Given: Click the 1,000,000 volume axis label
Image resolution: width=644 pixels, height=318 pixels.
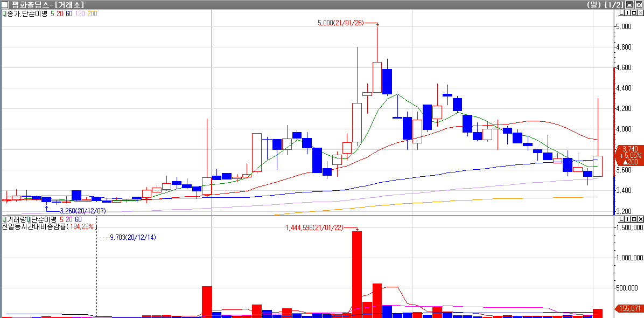Looking at the screenshot, I should 629,258.
